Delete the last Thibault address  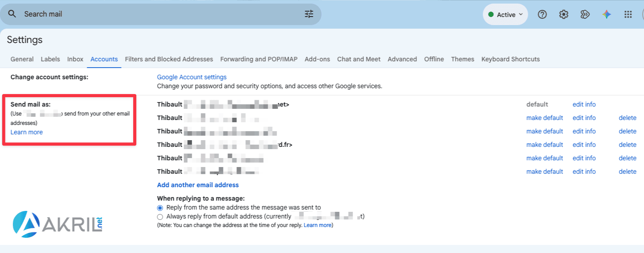click(627, 172)
